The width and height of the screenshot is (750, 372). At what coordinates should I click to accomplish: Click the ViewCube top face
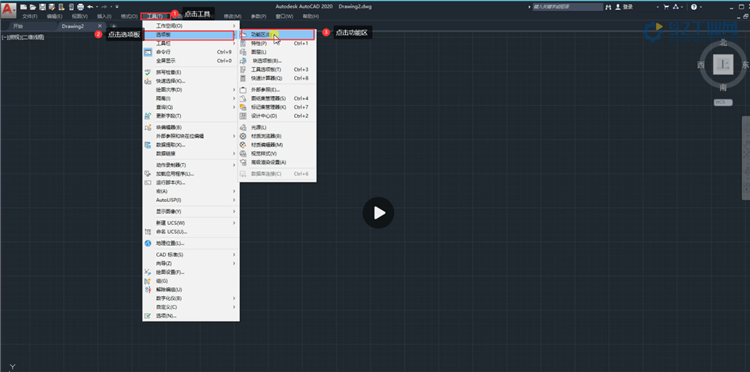click(x=723, y=65)
